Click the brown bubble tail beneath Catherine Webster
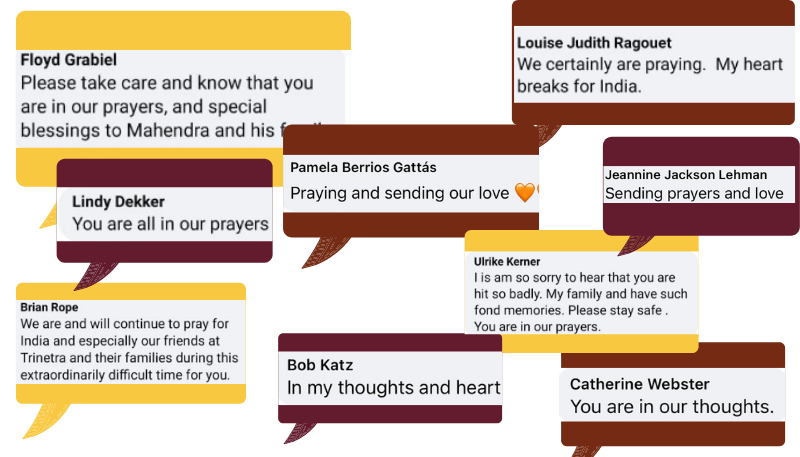This screenshot has width=800, height=457. point(585,451)
